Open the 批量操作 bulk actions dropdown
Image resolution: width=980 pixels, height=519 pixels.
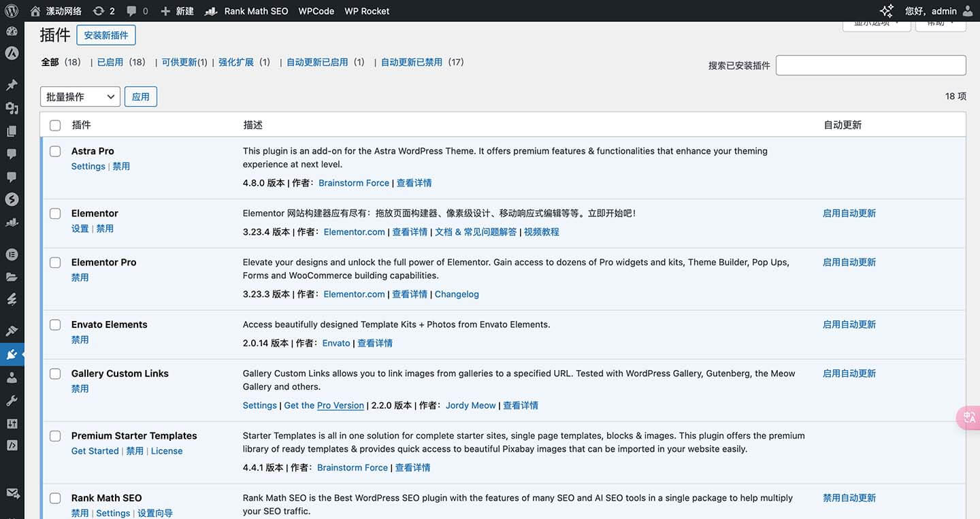[x=80, y=97]
